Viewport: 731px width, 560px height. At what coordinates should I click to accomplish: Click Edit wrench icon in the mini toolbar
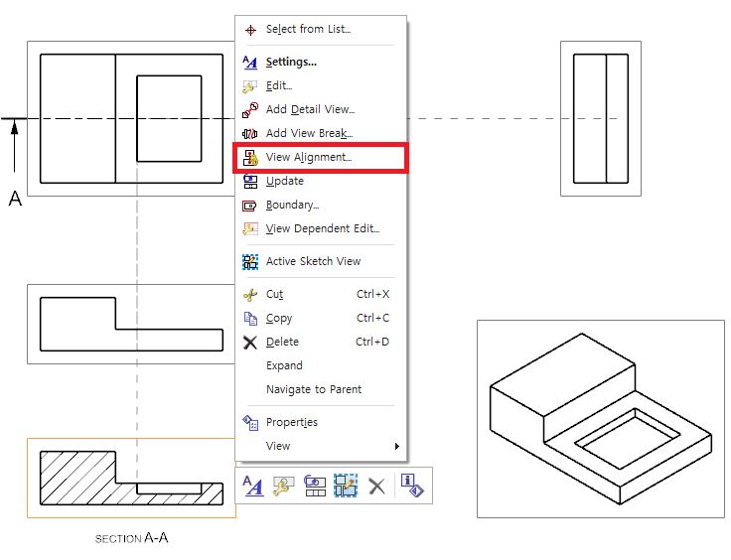[x=284, y=486]
